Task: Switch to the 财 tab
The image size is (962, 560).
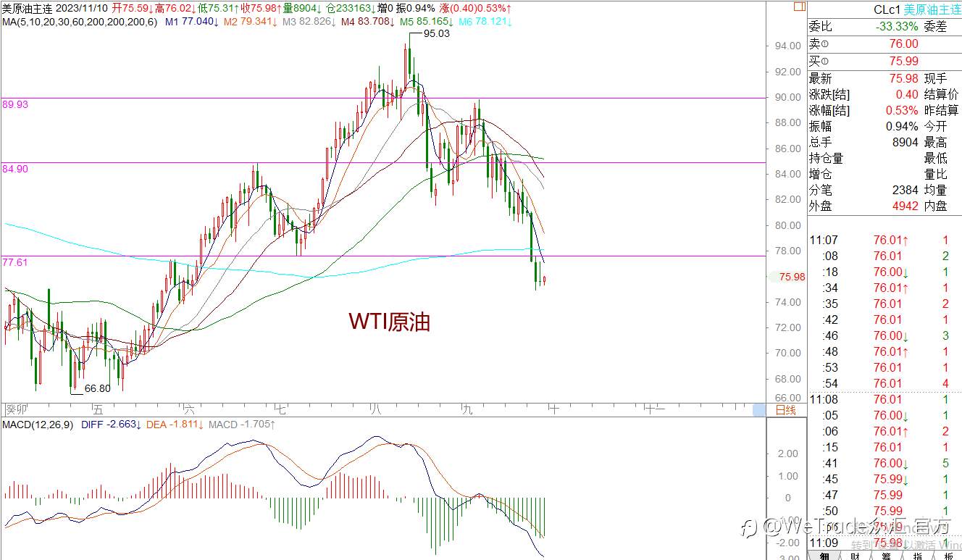Action: click(x=855, y=556)
